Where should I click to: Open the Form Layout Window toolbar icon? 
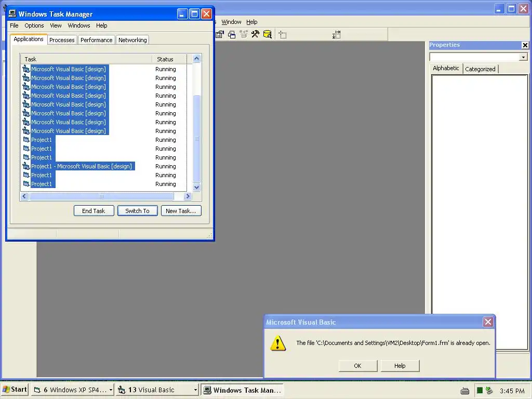(x=232, y=34)
